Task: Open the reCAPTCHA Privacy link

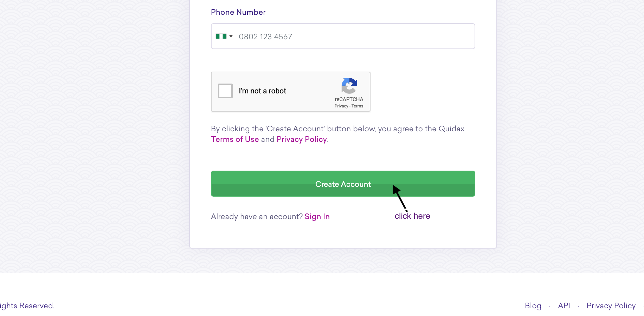Action: [341, 106]
